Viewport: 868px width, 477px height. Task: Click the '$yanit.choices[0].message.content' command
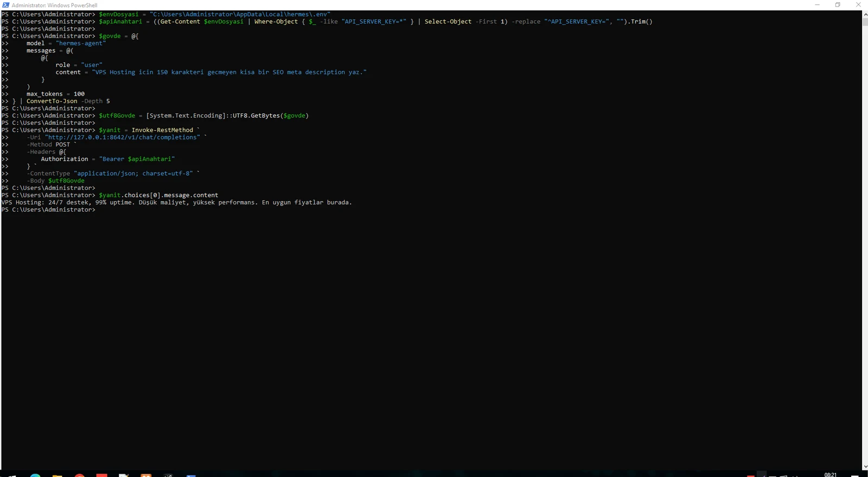pyautogui.click(x=158, y=195)
